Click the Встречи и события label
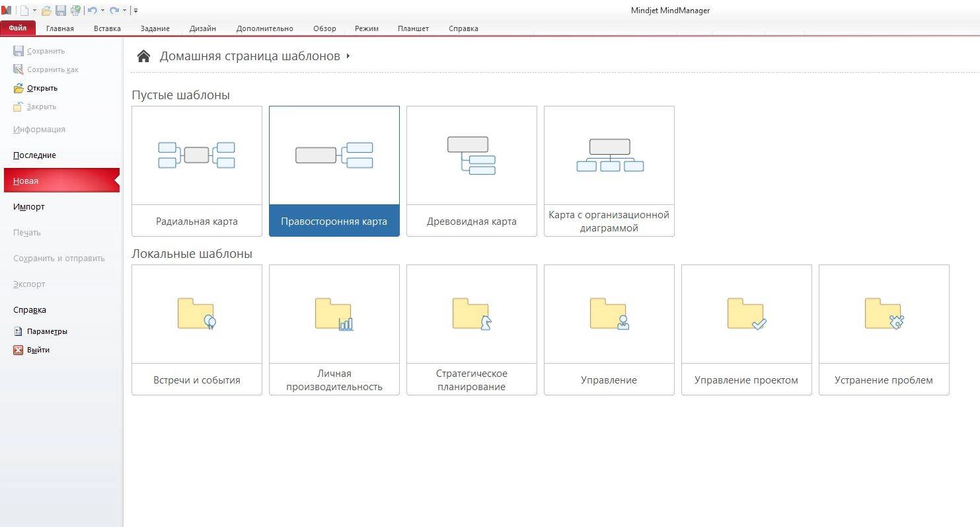This screenshot has height=527, width=980. (x=197, y=380)
